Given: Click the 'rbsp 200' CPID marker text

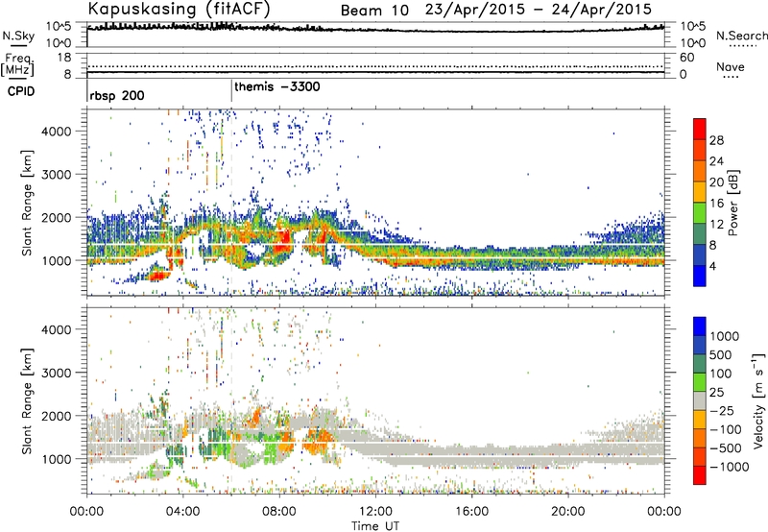Looking at the screenshot, I should click(x=117, y=95).
